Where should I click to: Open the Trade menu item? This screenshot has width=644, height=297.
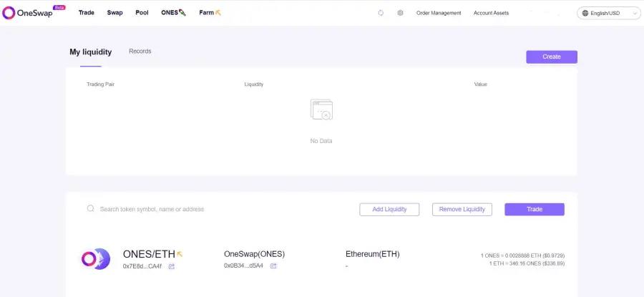(87, 13)
